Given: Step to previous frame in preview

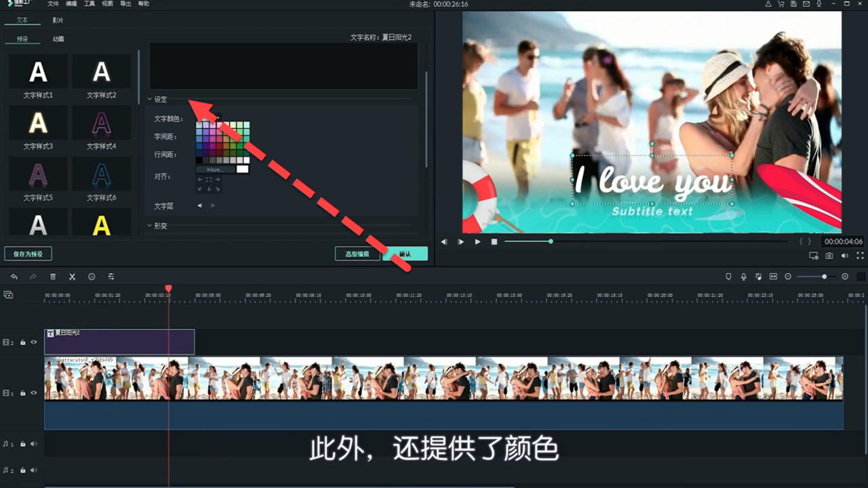Looking at the screenshot, I should tap(444, 241).
